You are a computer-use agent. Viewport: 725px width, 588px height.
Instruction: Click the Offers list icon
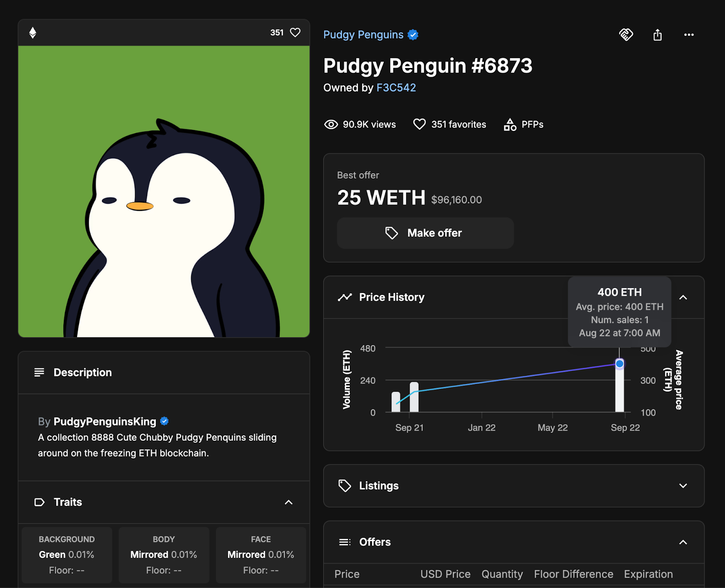[x=345, y=542]
